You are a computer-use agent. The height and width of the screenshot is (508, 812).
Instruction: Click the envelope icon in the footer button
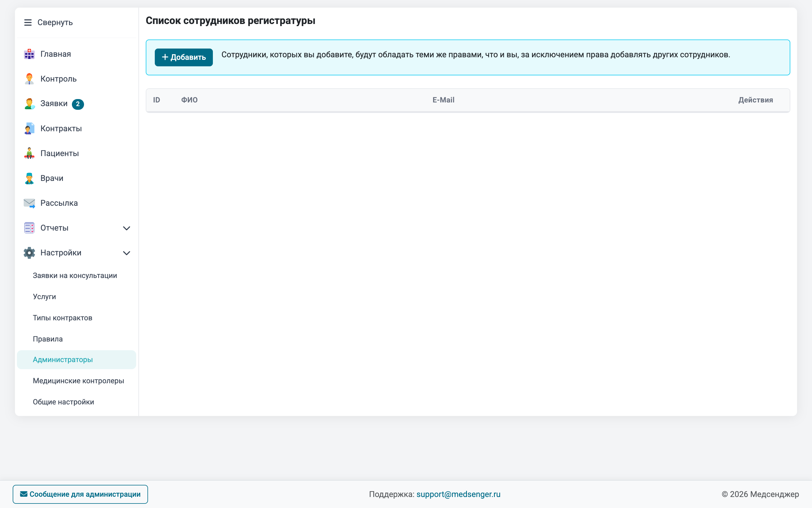(x=23, y=494)
